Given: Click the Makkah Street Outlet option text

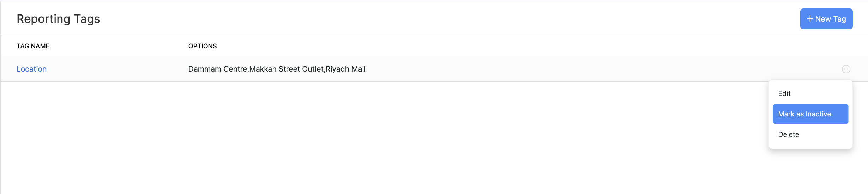Looking at the screenshot, I should 287,69.
